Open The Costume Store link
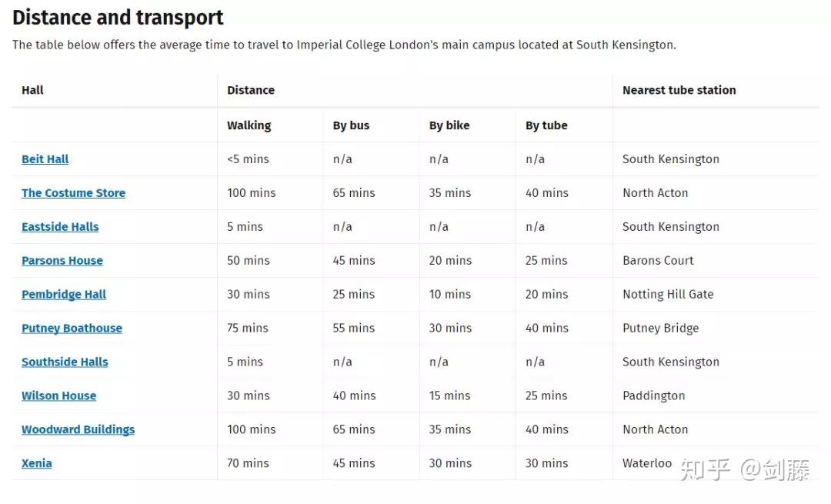Image resolution: width=831 pixels, height=504 pixels. point(74,193)
